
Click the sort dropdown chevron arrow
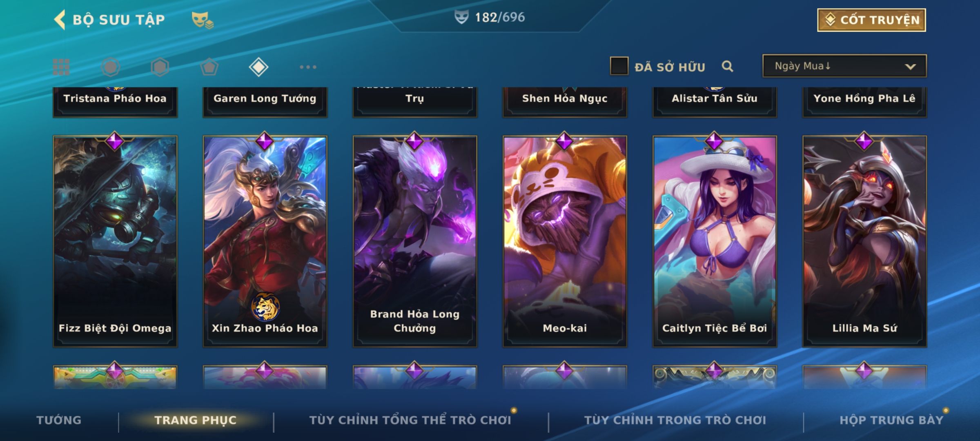point(910,67)
